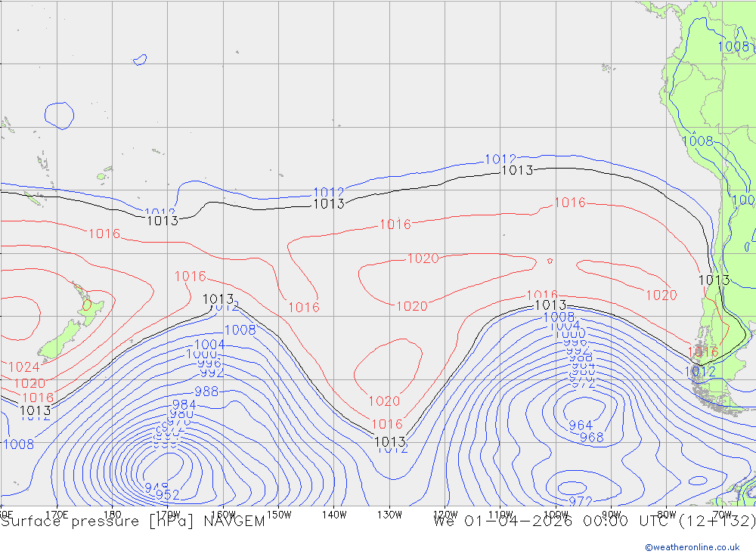Click the 'We 01-04-2026 00:00 UTC' date label
This screenshot has width=756, height=554.
point(554,522)
